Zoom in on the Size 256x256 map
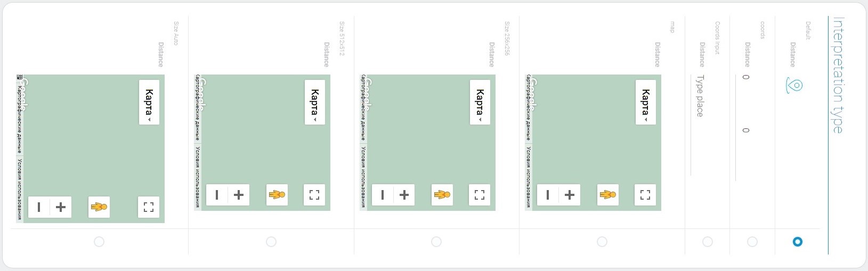868x271 pixels. click(404, 195)
